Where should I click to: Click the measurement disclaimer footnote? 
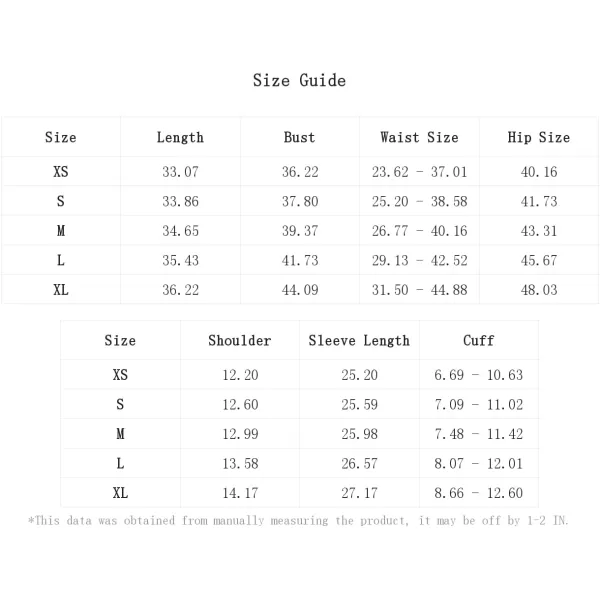298,520
